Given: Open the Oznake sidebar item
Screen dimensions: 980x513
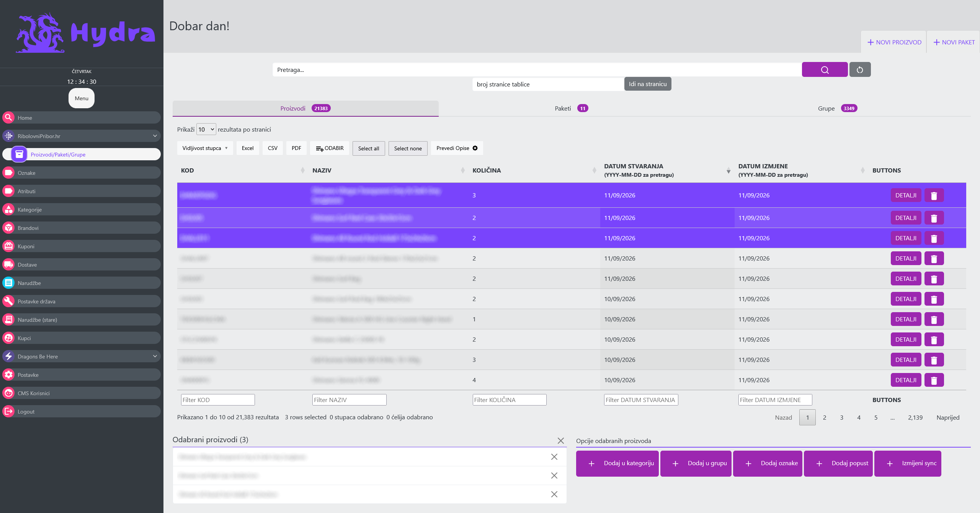Looking at the screenshot, I should pyautogui.click(x=82, y=173).
